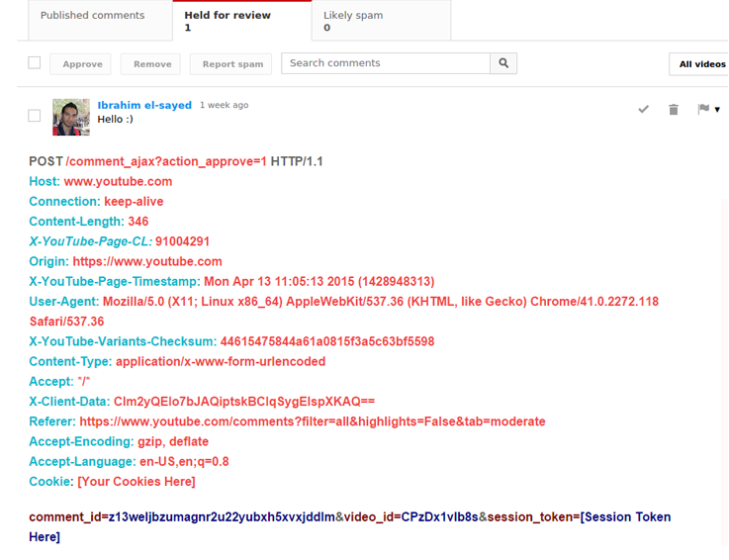Click the Approve button

pyautogui.click(x=80, y=64)
